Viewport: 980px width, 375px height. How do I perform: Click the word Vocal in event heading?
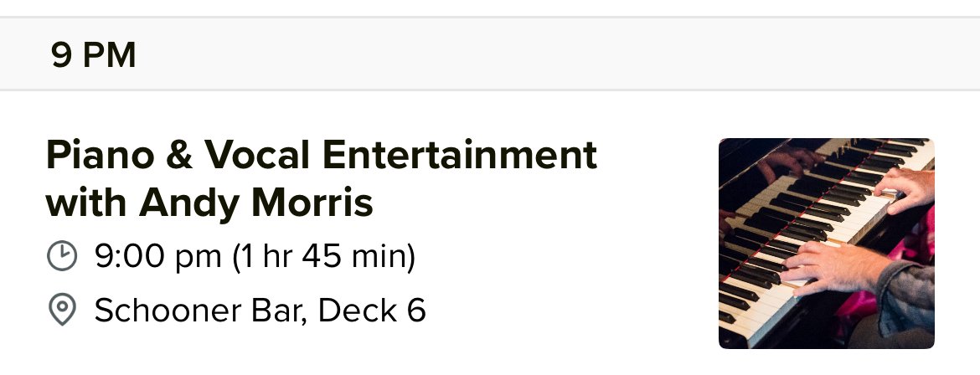(257, 155)
